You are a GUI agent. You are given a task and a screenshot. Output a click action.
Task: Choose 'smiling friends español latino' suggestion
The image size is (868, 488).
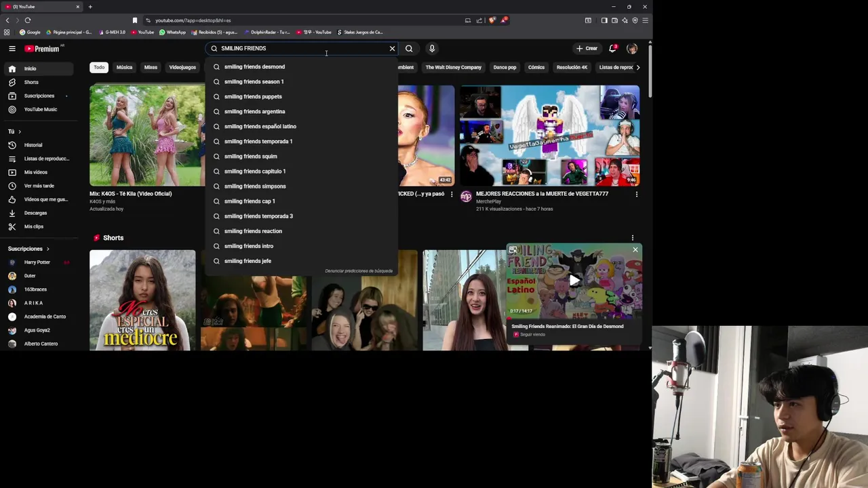click(x=301, y=126)
